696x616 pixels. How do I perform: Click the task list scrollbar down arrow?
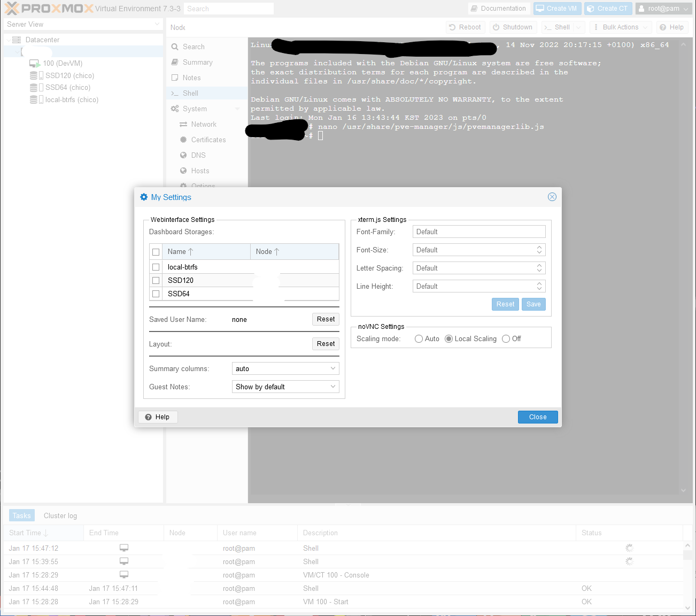pos(687,607)
